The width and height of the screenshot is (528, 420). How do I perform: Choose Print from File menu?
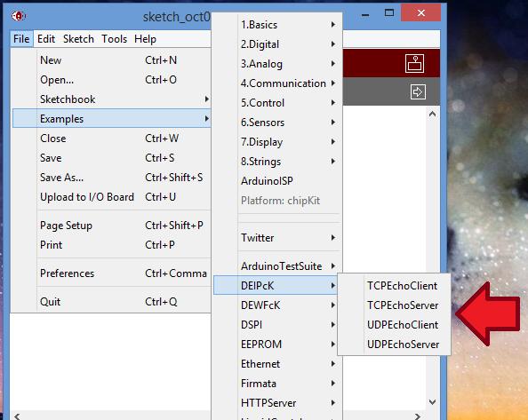pos(111,245)
